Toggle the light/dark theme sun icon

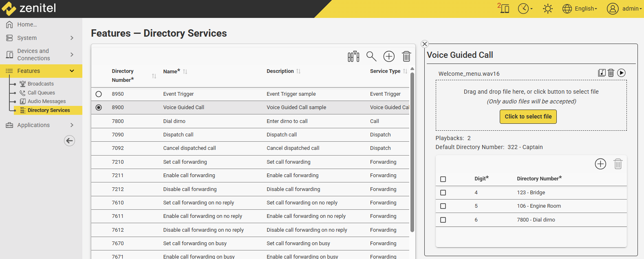[x=547, y=9]
